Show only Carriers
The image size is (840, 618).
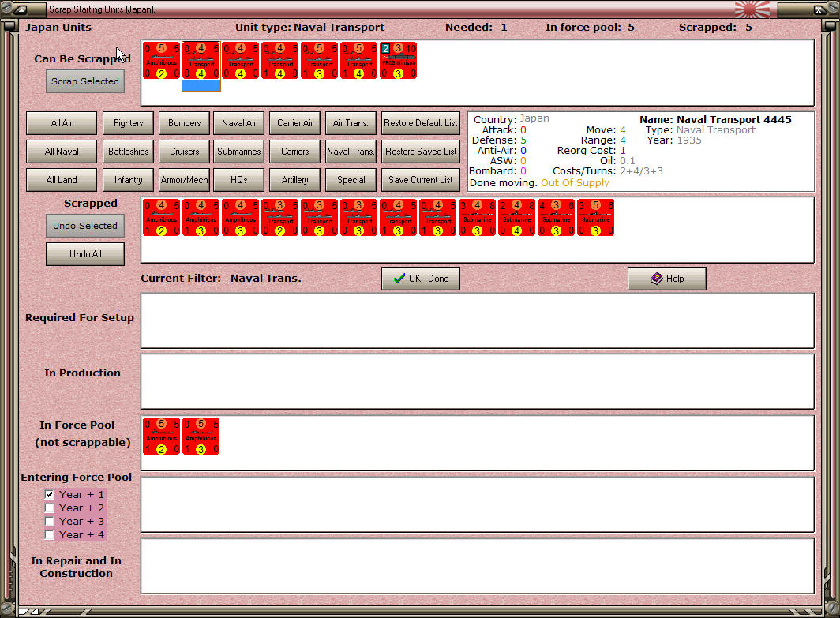[295, 152]
